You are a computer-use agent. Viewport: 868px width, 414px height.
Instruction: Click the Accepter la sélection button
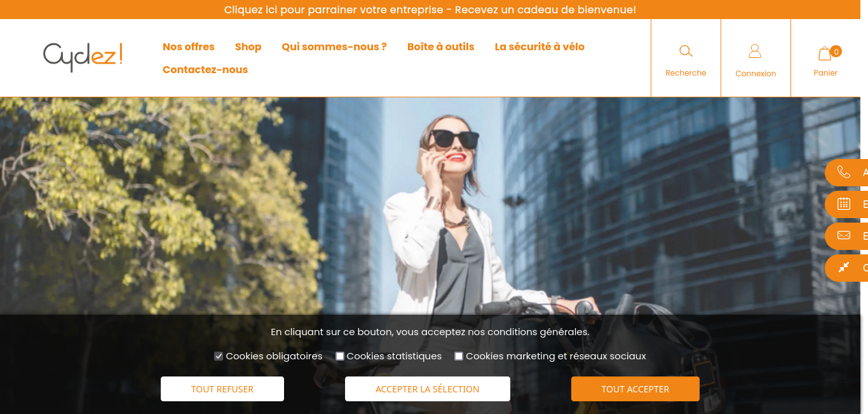(428, 389)
